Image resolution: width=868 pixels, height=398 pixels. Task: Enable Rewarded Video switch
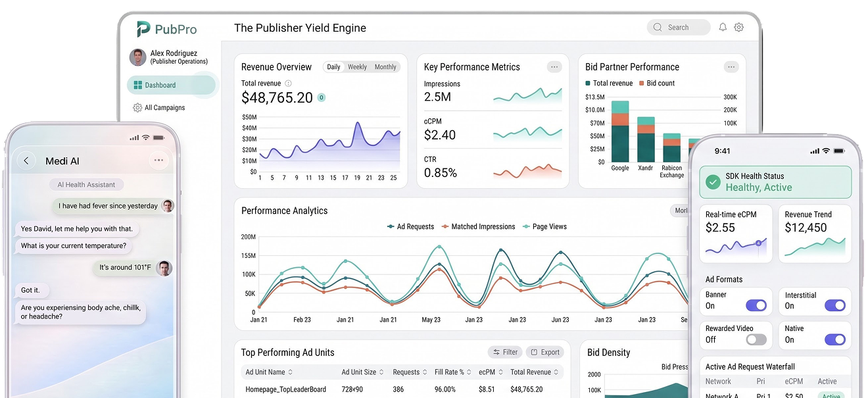point(756,339)
